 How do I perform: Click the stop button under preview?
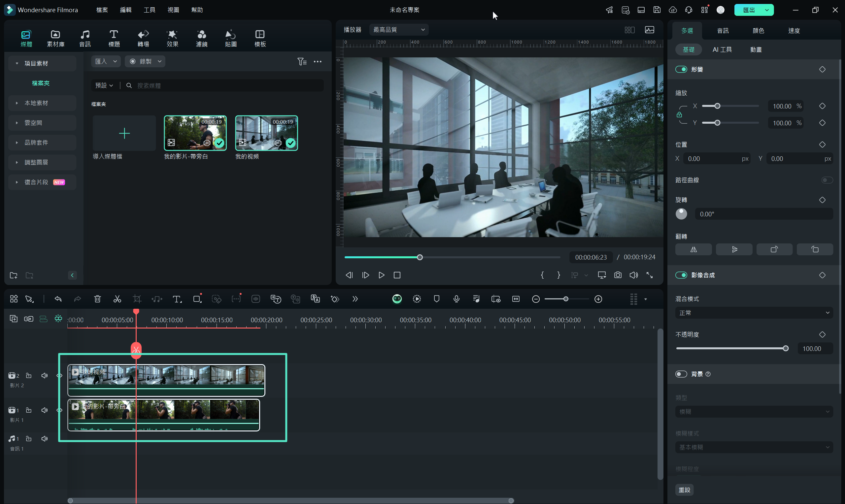397,275
